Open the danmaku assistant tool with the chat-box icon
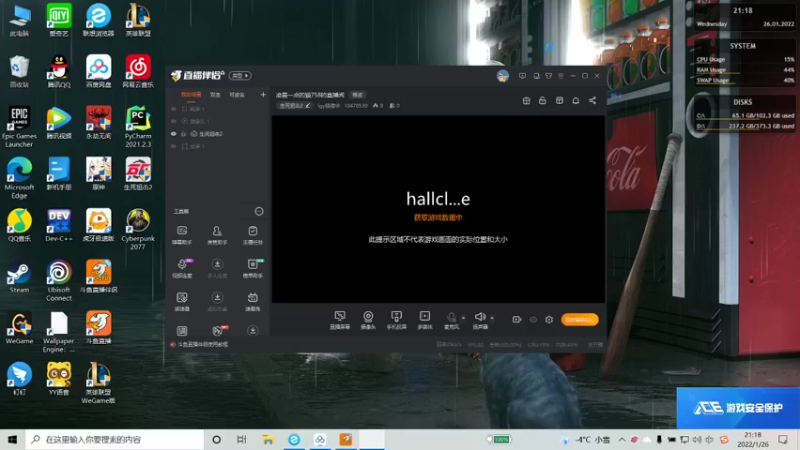800x450 pixels. (x=182, y=235)
